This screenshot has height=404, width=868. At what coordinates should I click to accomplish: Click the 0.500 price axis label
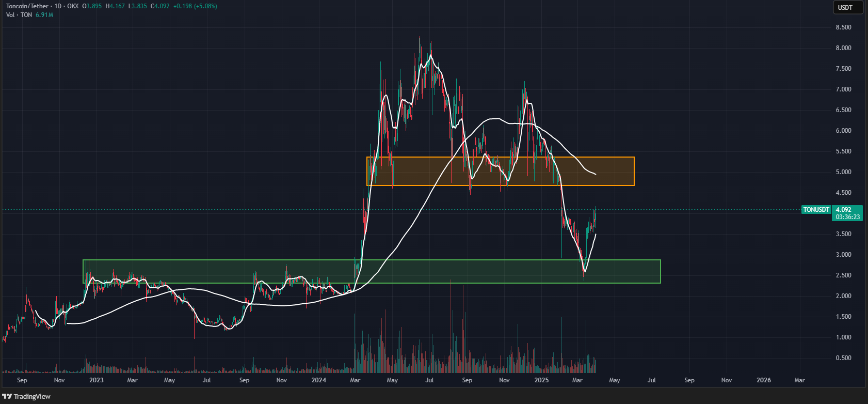[843, 358]
